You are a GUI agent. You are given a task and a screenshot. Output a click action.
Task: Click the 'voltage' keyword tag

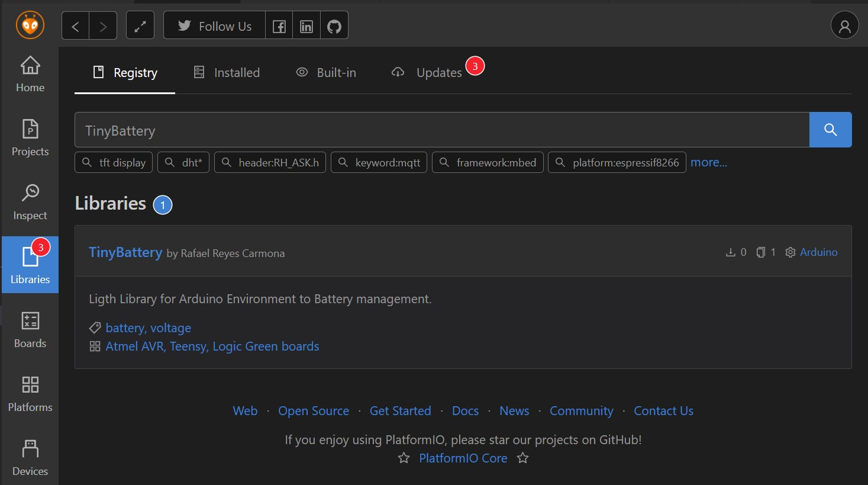pos(170,328)
